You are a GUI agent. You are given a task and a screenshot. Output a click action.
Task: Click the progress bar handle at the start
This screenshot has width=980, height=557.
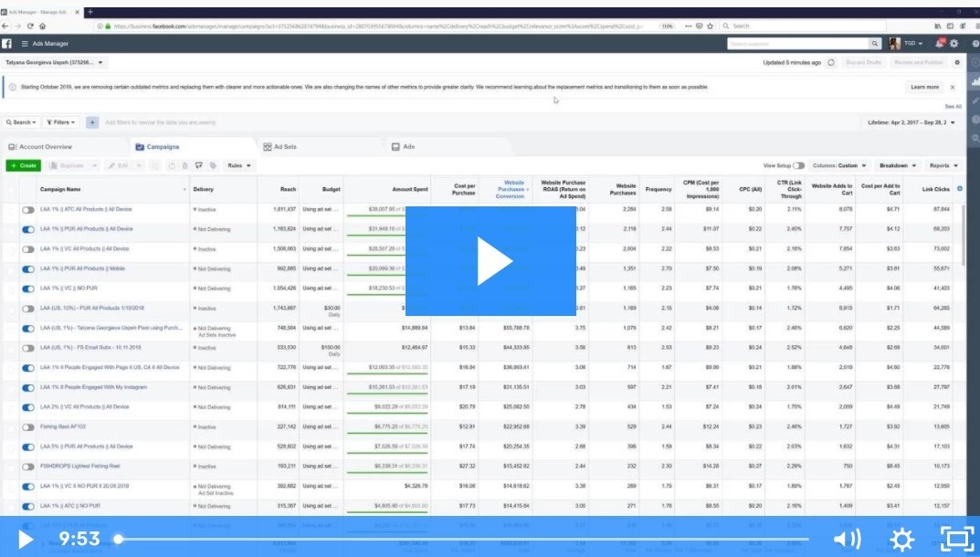pyautogui.click(x=118, y=538)
